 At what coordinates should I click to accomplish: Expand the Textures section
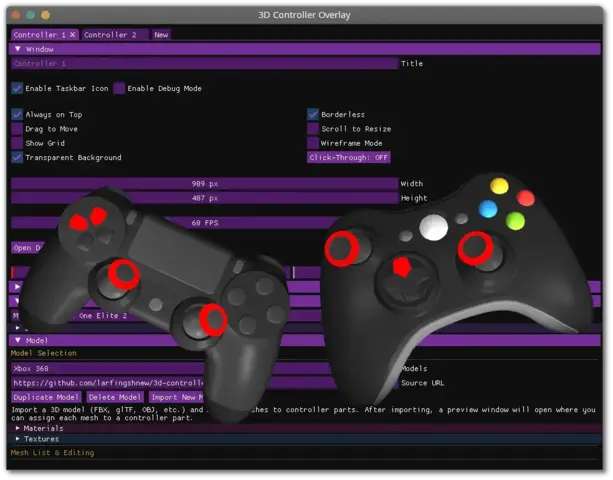305,439
